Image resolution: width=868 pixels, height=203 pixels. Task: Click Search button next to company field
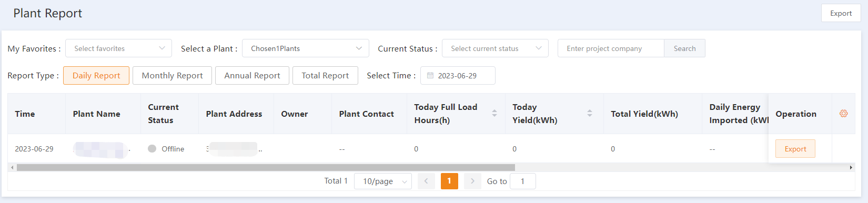[x=684, y=48]
